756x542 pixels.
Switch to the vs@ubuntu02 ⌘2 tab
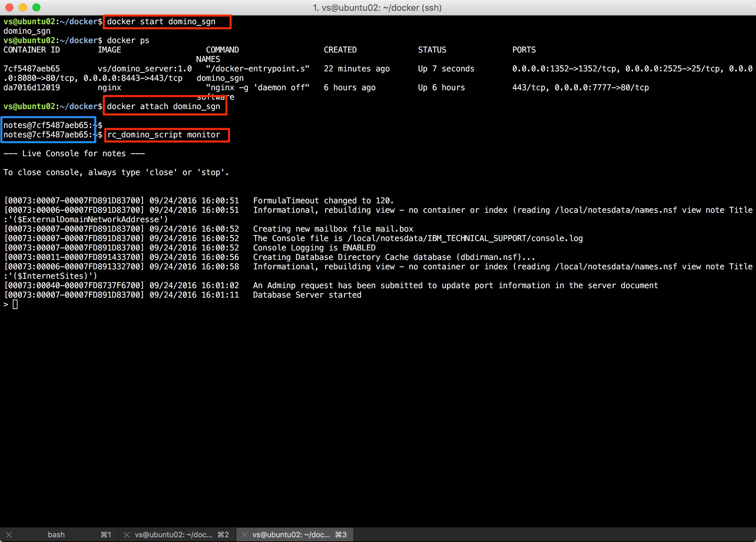click(173, 535)
